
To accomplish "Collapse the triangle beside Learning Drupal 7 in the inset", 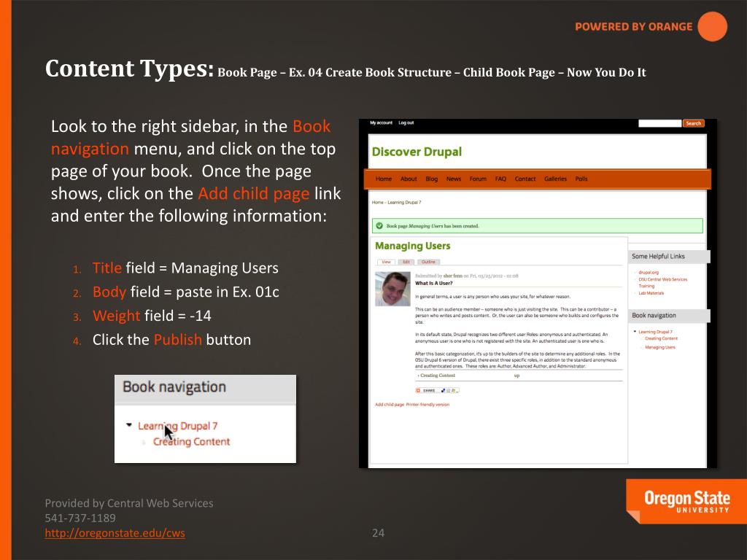I will [x=128, y=425].
